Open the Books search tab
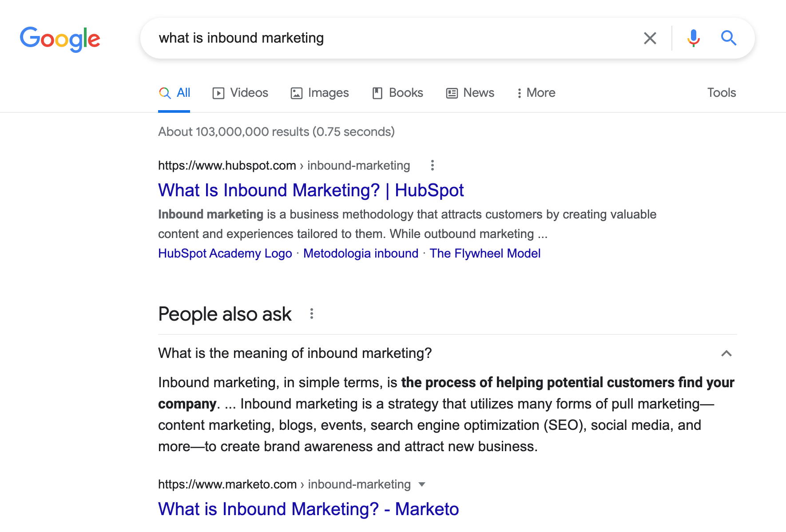Image resolution: width=786 pixels, height=532 pixels. [397, 93]
